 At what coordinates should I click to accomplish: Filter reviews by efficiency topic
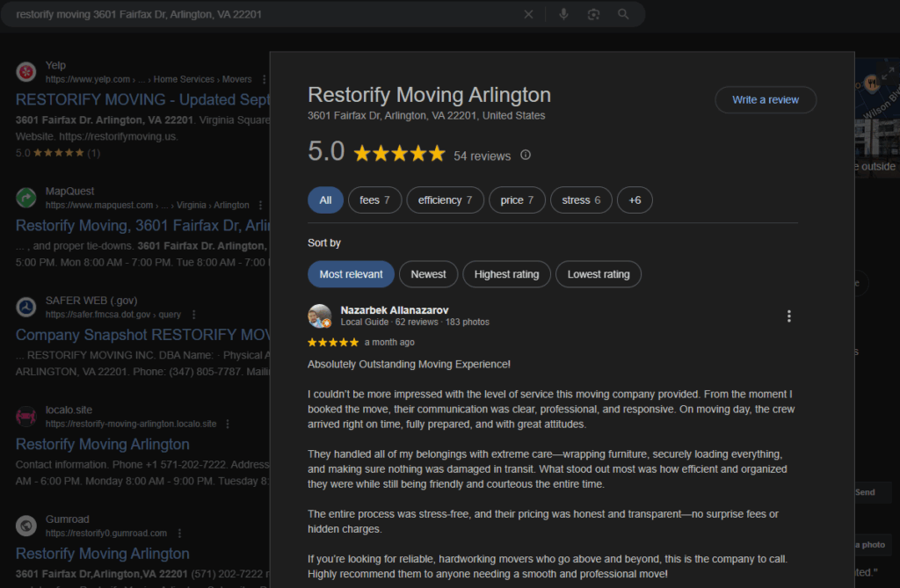(x=445, y=200)
